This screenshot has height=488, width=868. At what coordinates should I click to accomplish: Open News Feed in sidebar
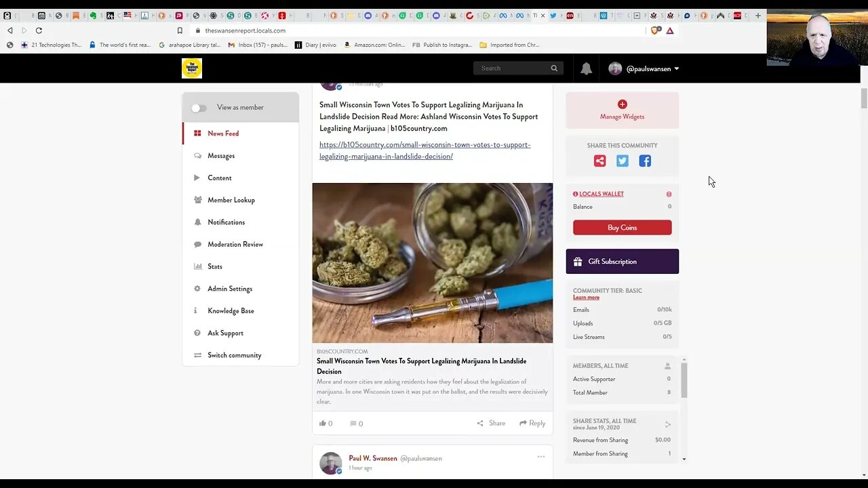click(x=241, y=134)
